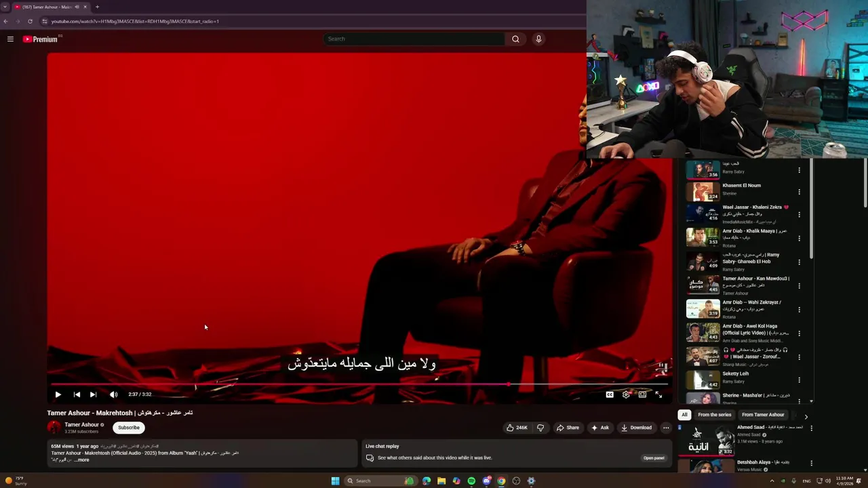The width and height of the screenshot is (868, 488).
Task: Click the browser address bar URL
Action: [x=135, y=21]
